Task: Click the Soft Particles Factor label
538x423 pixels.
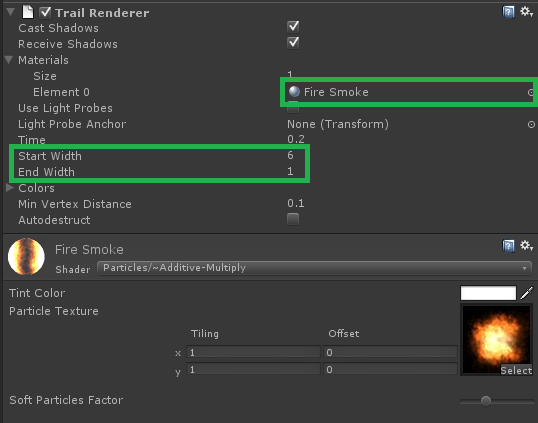Action: click(x=66, y=400)
